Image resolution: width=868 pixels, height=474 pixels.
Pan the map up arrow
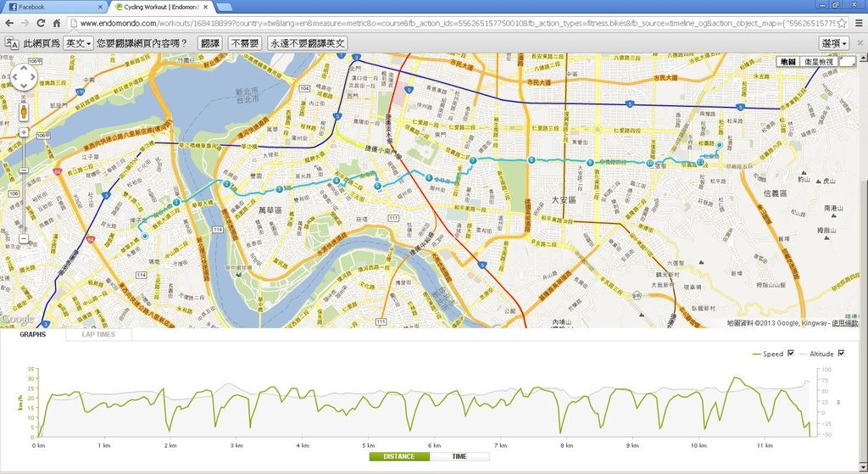pyautogui.click(x=23, y=69)
